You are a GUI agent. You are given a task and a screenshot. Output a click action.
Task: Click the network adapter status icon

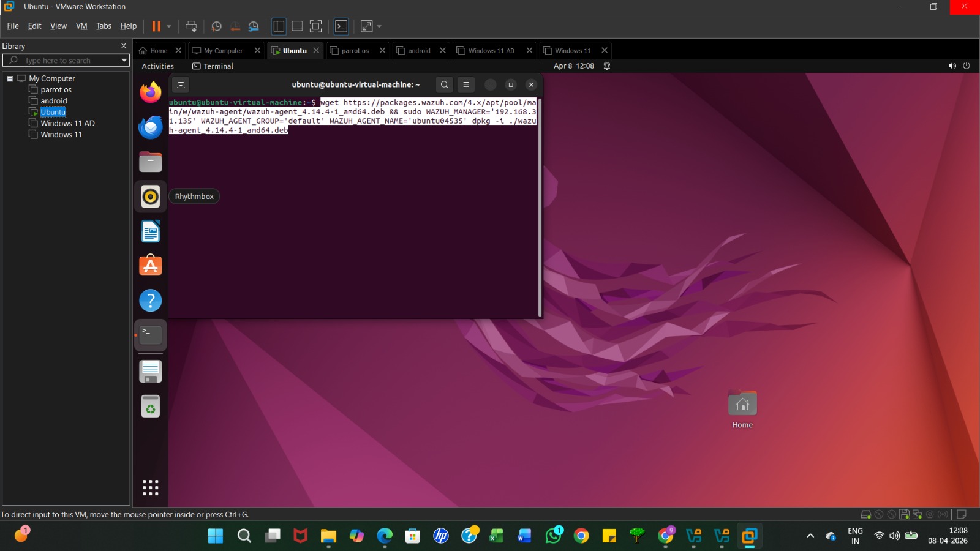[917, 515]
